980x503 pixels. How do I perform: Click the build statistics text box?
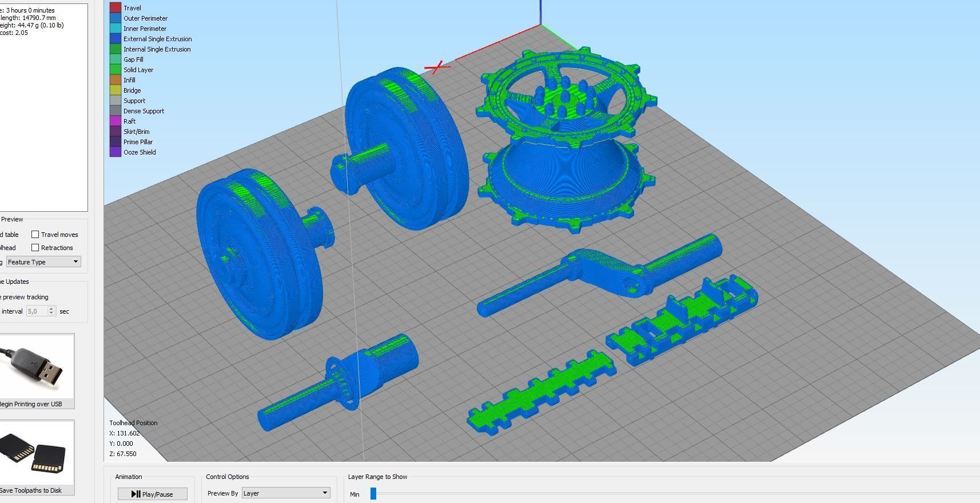(43, 108)
